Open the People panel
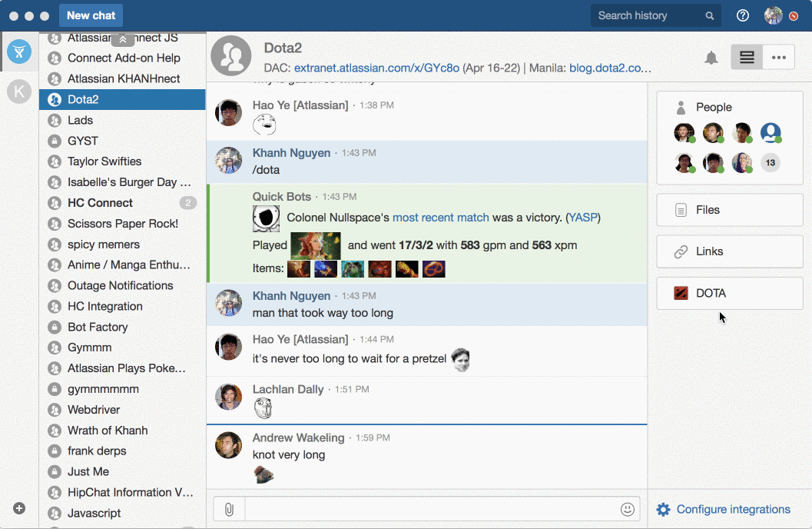The height and width of the screenshot is (529, 812). point(730,107)
